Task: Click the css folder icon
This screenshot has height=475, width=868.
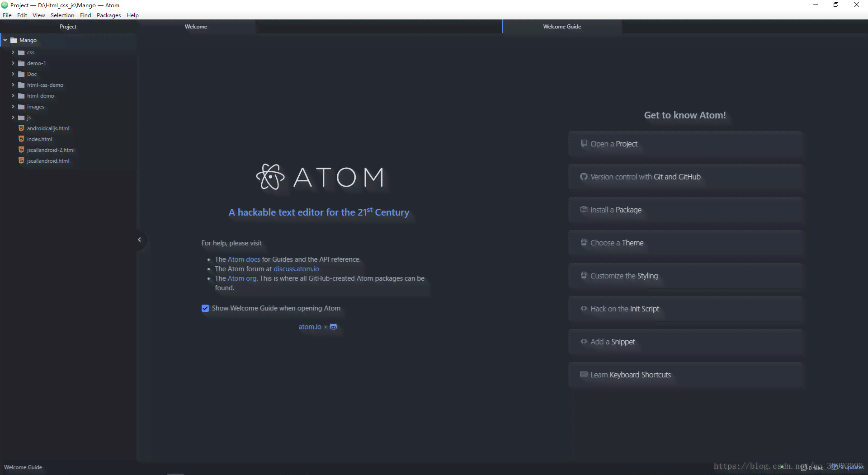Action: (21, 52)
